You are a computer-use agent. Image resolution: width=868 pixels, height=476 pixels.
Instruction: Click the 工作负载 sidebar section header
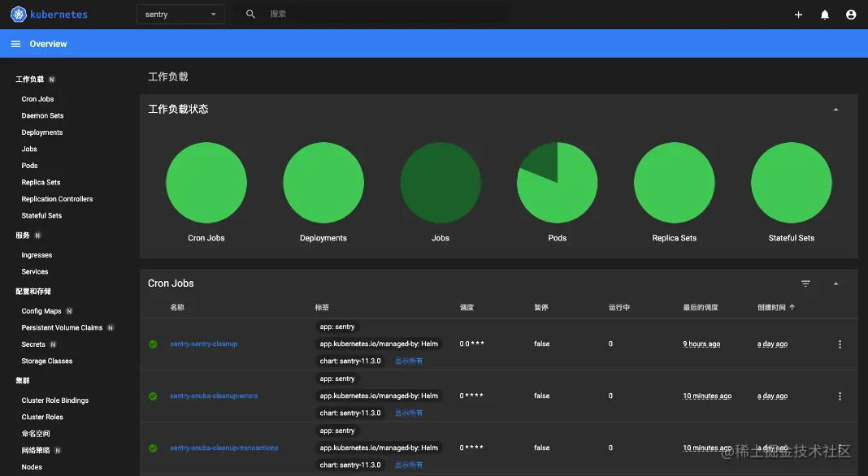(29, 79)
